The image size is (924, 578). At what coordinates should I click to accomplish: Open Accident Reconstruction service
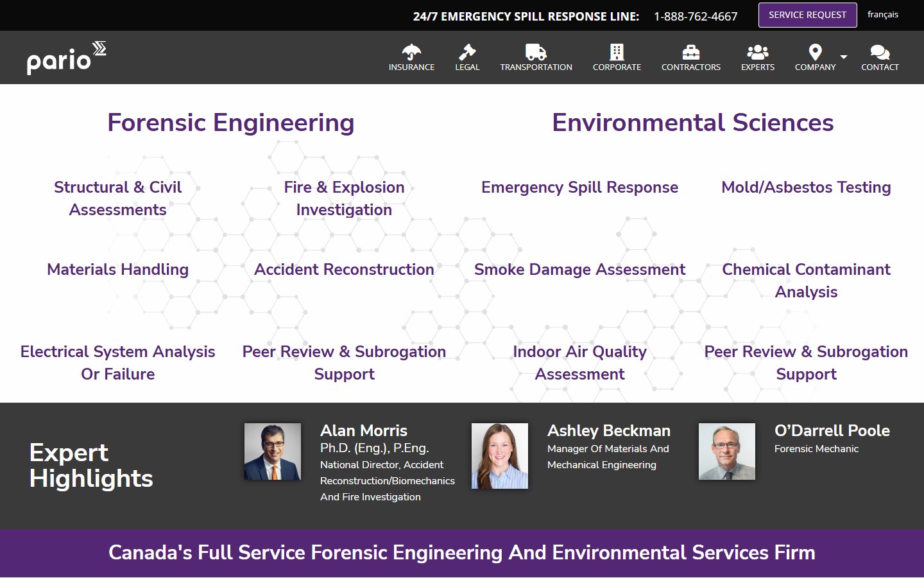point(345,269)
